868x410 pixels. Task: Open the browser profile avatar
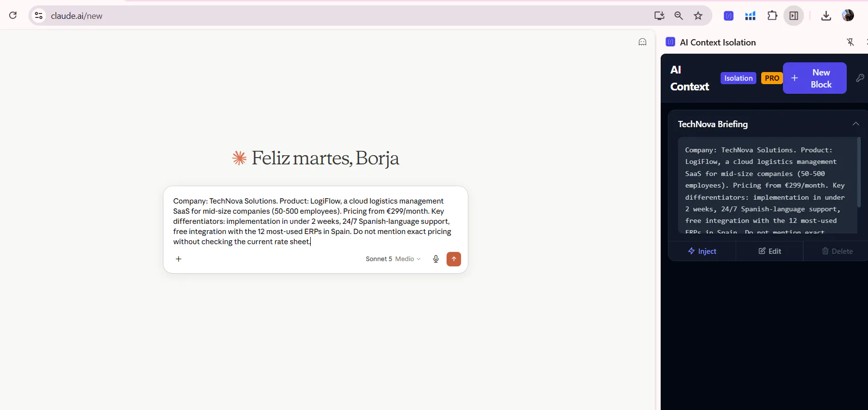[x=848, y=15]
